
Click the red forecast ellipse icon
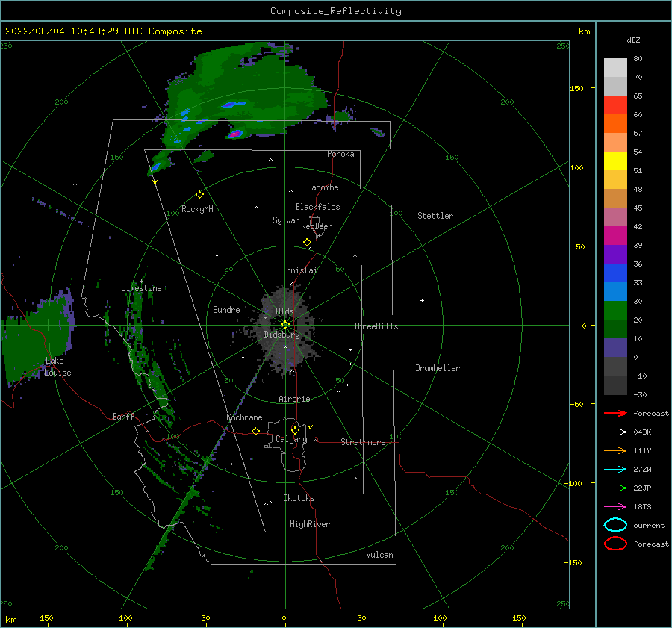(x=615, y=544)
